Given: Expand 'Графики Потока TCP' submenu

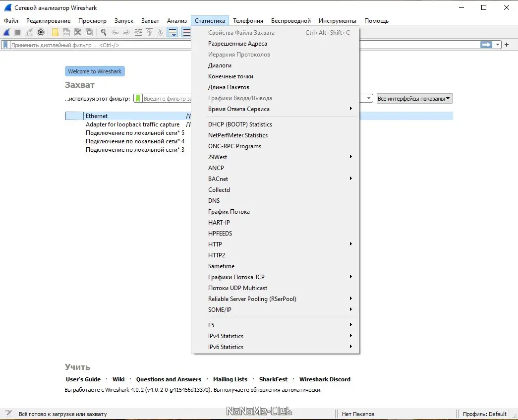Looking at the screenshot, I should click(275, 277).
